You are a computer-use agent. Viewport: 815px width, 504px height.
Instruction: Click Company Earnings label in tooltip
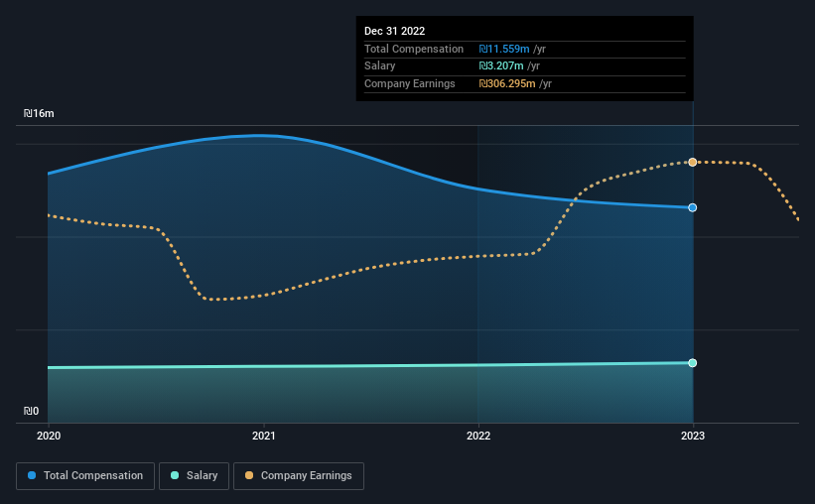(410, 83)
